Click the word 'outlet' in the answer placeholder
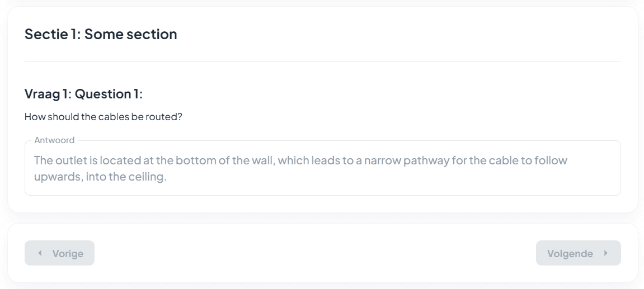Image resolution: width=644 pixels, height=289 pixels. (68, 161)
